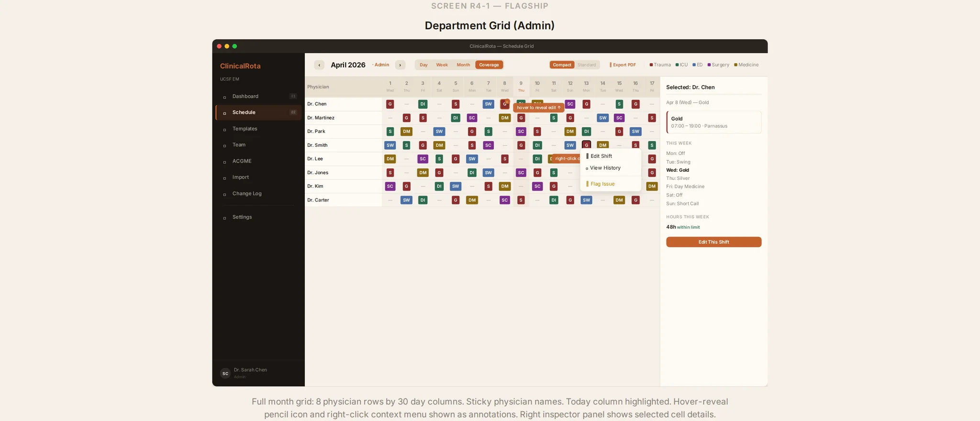The image size is (980, 421).
Task: Select Dr. Carter's DM shift on April 15
Action: 619,200
